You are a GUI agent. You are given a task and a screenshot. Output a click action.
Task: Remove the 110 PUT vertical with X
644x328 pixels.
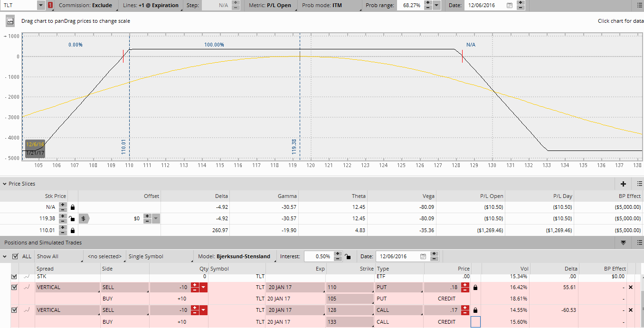(x=631, y=287)
